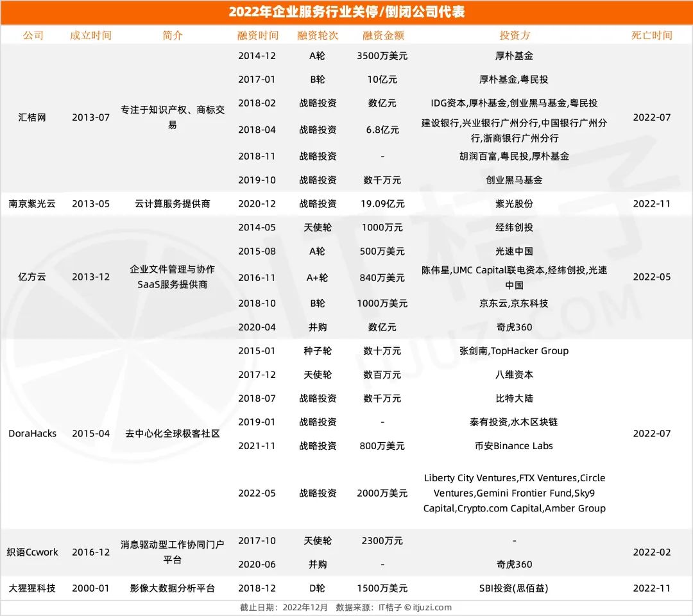Click the company name 'DoraHacks'

tap(32, 434)
